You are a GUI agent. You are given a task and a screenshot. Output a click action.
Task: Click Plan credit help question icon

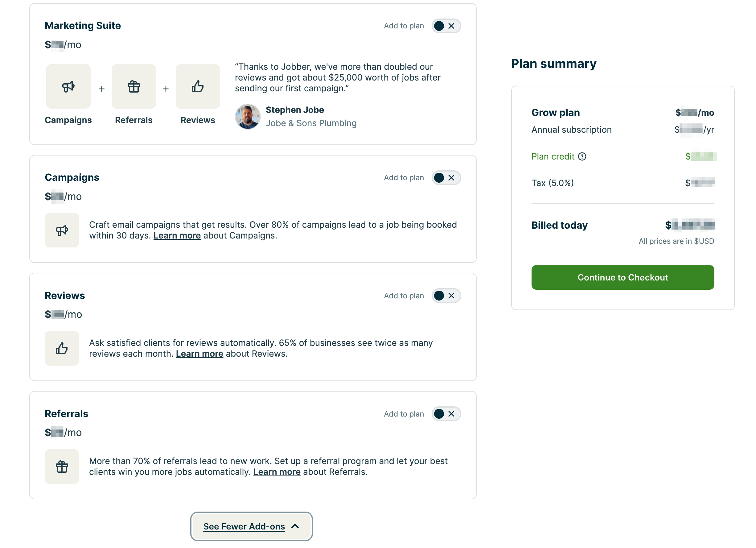[x=582, y=157]
